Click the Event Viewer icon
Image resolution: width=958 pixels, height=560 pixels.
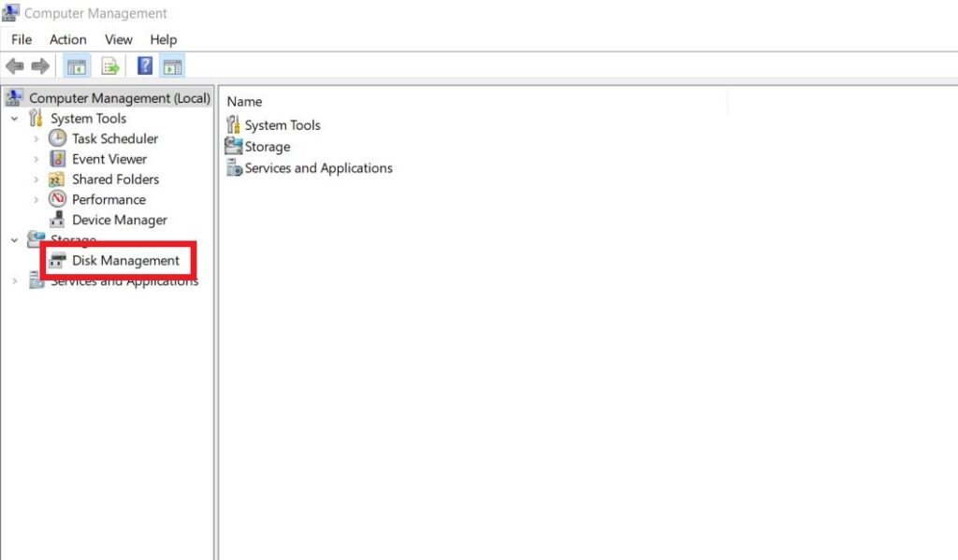pyautogui.click(x=57, y=159)
